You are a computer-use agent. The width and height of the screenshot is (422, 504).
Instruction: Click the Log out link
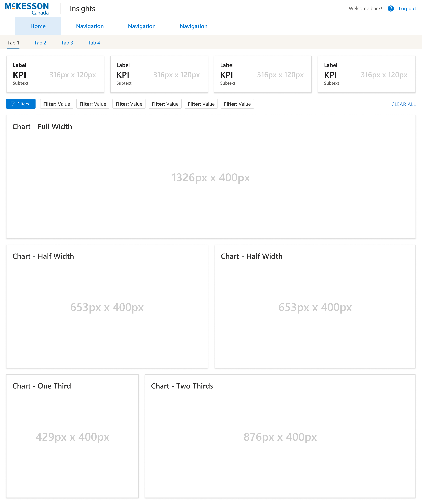(407, 8)
